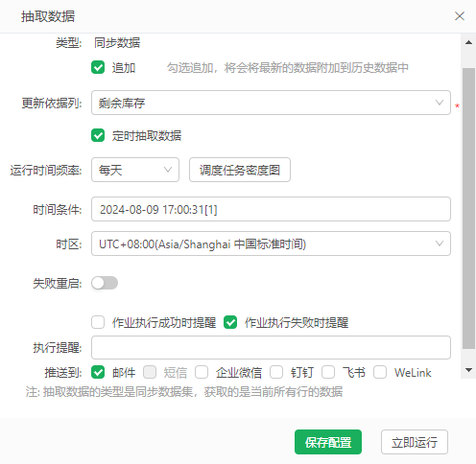Uncheck the 邮件 push option
This screenshot has width=476, height=464.
click(98, 372)
